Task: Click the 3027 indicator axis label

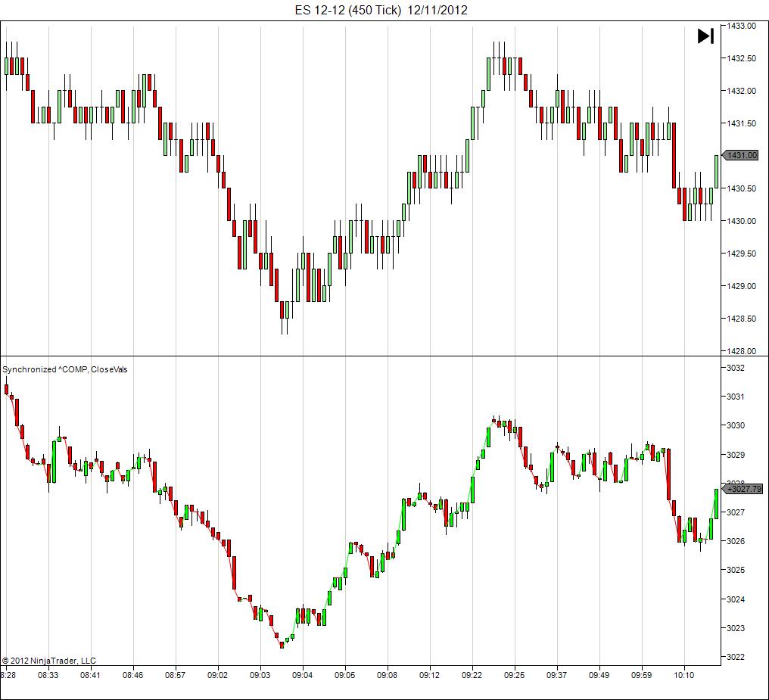Action: [x=735, y=512]
